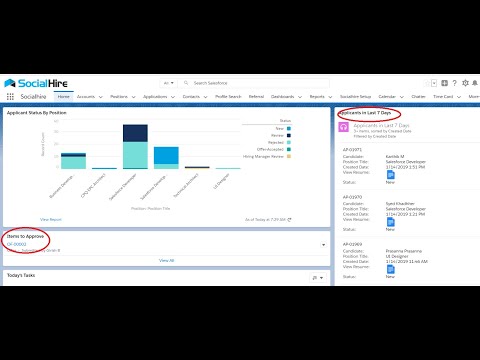Open application record AP-01969
This screenshot has height=360, width=480.
pyautogui.click(x=352, y=244)
